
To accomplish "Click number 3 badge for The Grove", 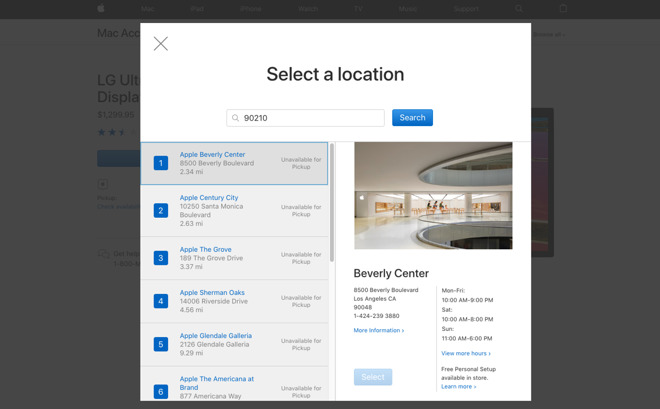I will pyautogui.click(x=161, y=258).
